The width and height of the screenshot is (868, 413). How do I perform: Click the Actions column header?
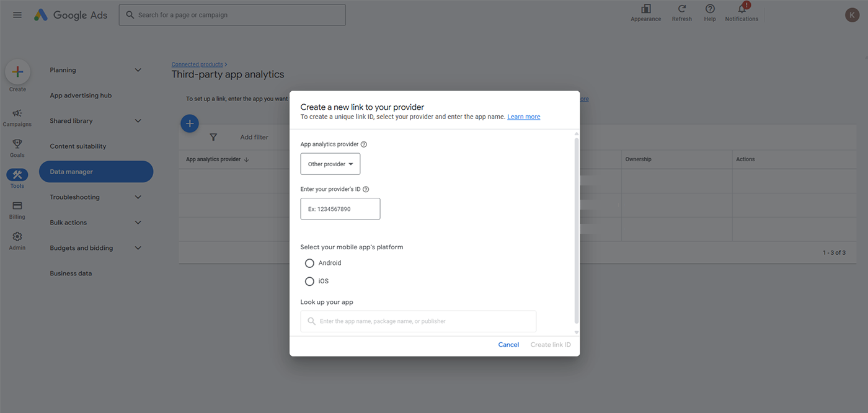click(745, 159)
